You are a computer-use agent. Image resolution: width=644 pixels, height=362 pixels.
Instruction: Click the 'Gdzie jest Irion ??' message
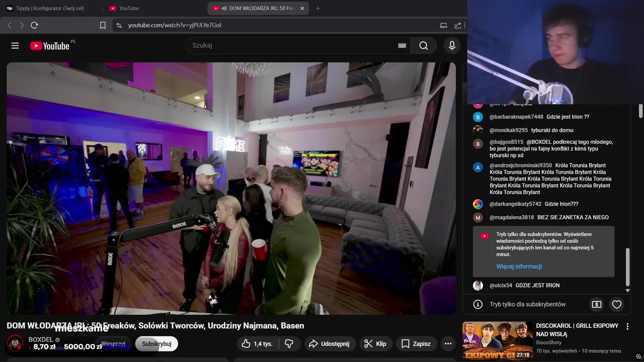click(568, 117)
